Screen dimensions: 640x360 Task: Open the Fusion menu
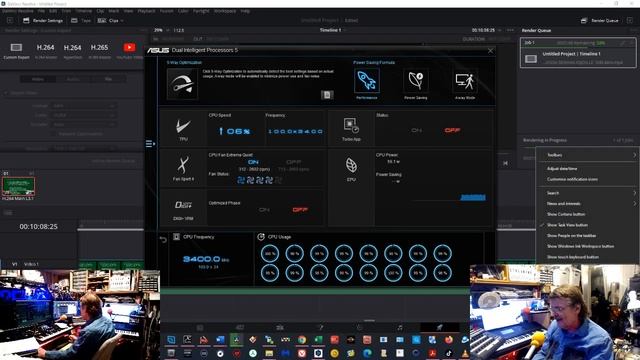[x=166, y=11]
